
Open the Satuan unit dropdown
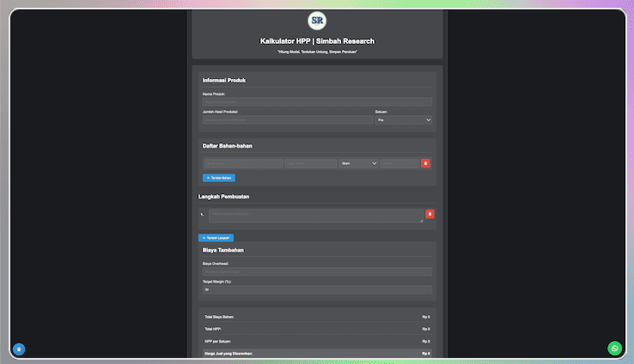(x=403, y=120)
